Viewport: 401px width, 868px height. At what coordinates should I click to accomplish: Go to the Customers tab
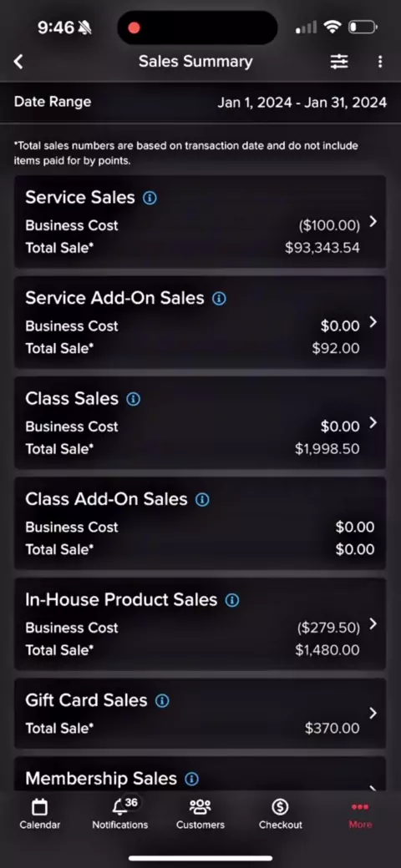(x=200, y=815)
